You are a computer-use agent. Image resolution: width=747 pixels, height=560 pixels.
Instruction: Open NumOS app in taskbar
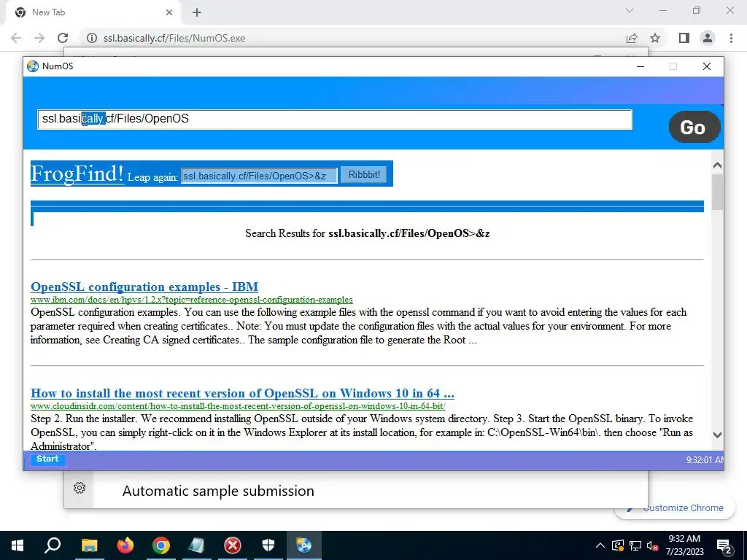point(304,545)
